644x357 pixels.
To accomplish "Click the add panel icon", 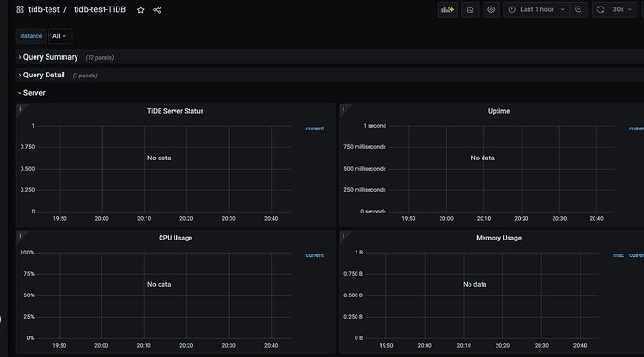I will (448, 10).
